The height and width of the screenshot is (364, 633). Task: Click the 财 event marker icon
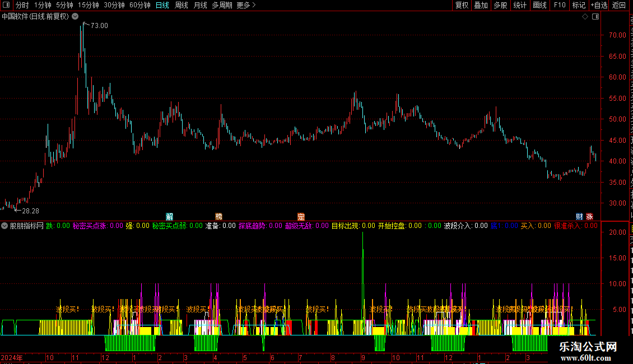click(x=579, y=217)
